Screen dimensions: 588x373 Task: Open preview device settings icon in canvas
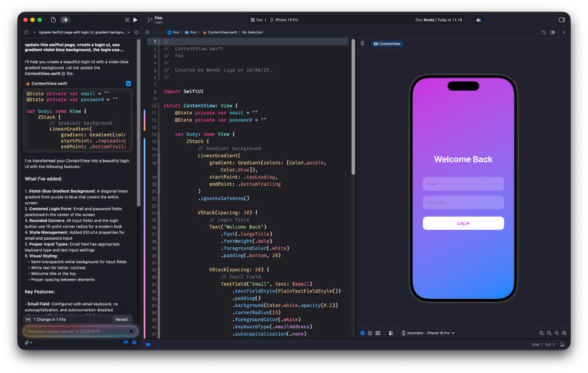(391, 333)
